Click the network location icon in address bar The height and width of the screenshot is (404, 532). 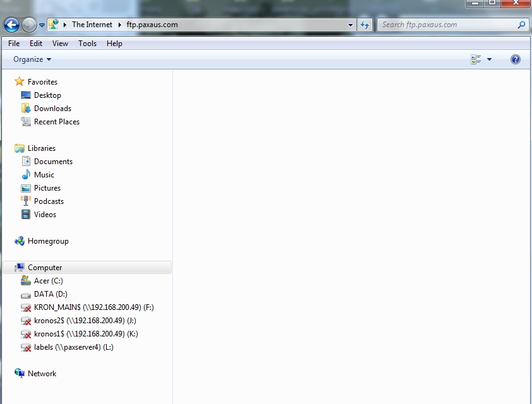tap(54, 25)
